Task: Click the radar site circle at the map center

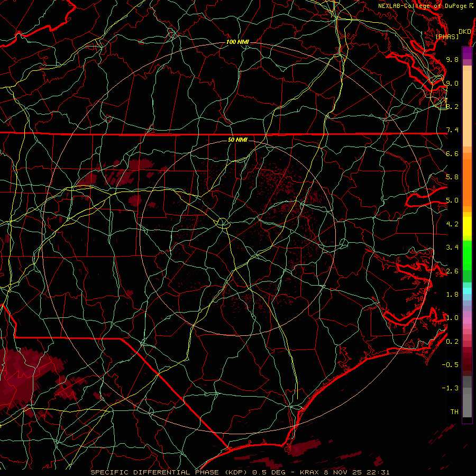Action: (223, 223)
